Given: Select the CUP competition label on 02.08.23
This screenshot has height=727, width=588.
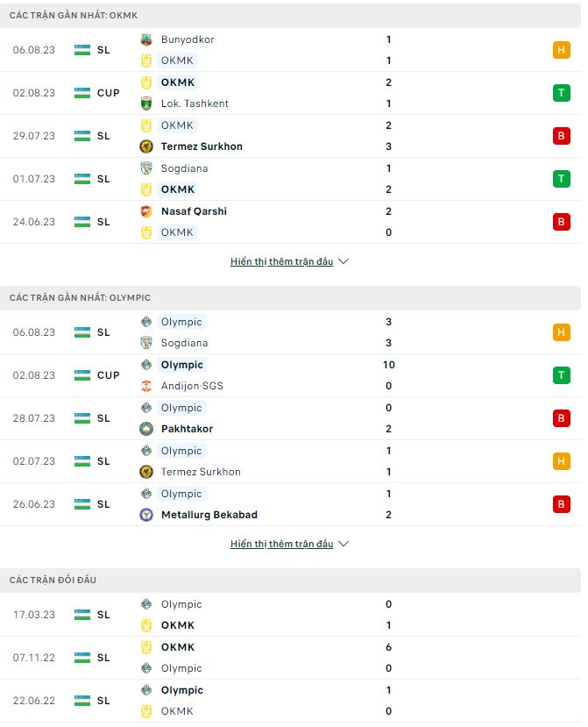Looking at the screenshot, I should [106, 92].
